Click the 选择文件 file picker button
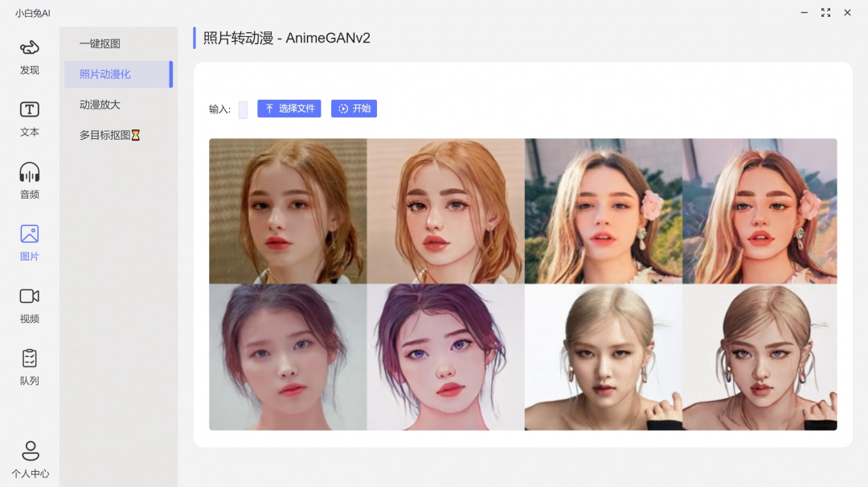Image resolution: width=868 pixels, height=487 pixels. coord(289,108)
